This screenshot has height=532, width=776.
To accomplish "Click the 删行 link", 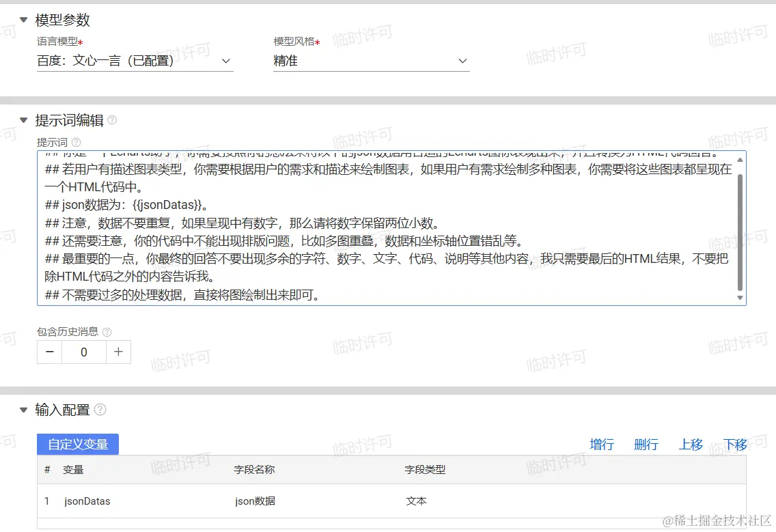I will click(646, 445).
